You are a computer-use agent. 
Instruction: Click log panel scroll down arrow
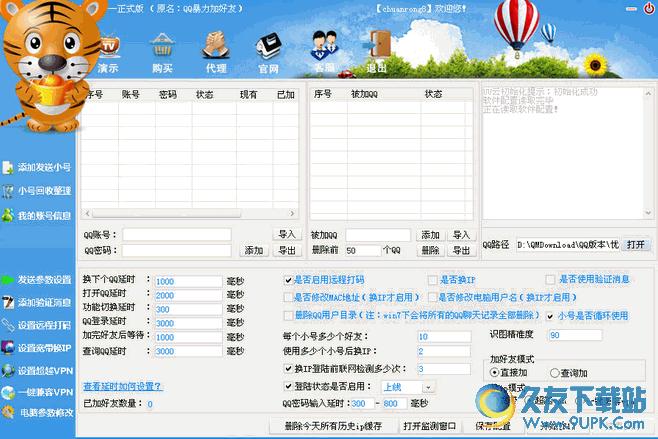pyautogui.click(x=648, y=213)
